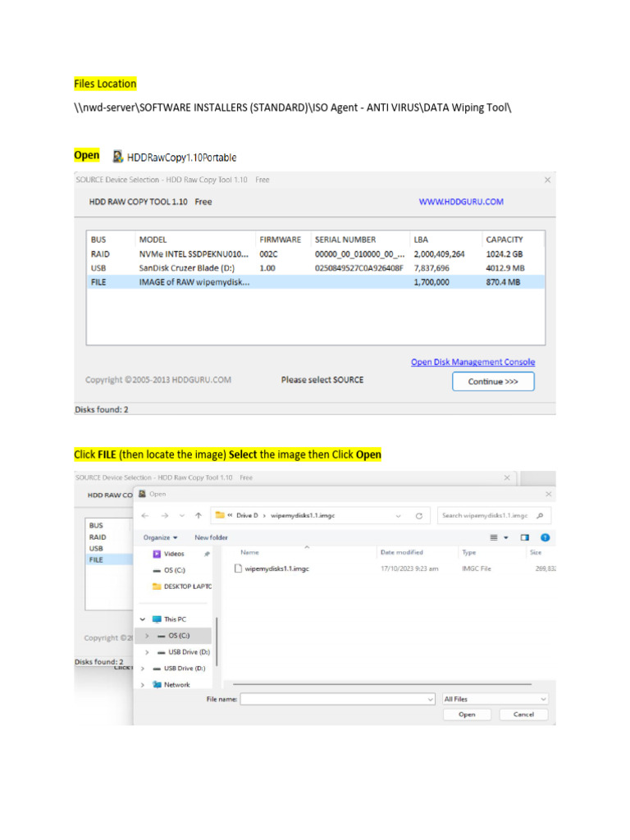Sort by Date modified column header
Viewport: 630px width, 840px height.
pos(402,552)
